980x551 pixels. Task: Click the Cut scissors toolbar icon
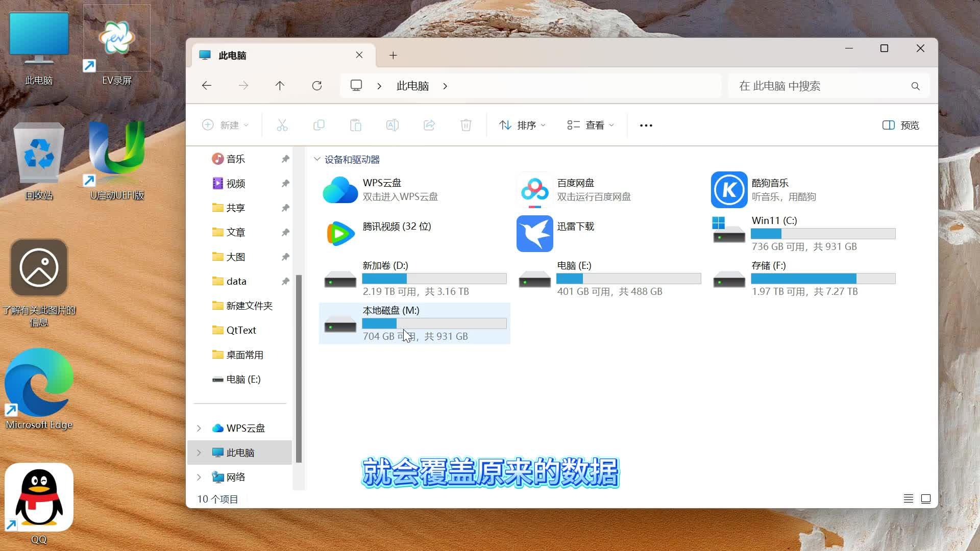(x=282, y=126)
